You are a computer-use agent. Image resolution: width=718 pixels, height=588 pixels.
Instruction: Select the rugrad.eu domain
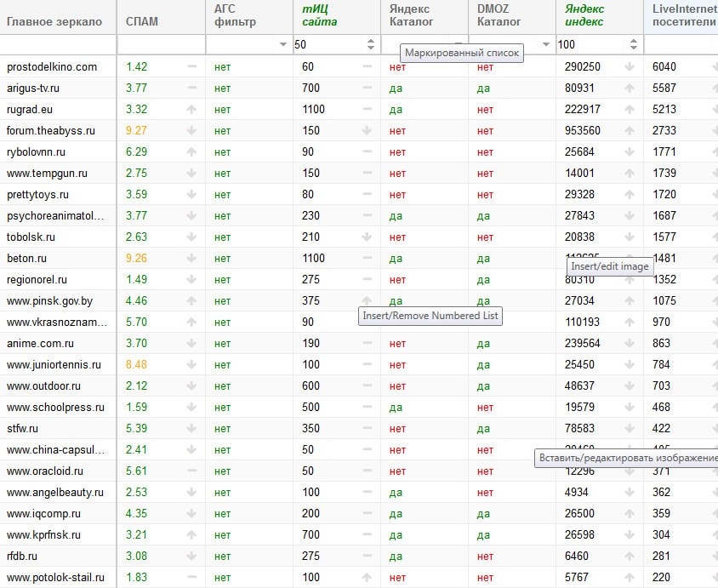click(x=30, y=110)
